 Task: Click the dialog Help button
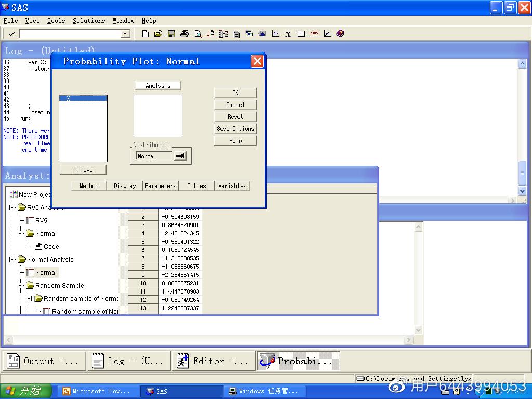pos(235,140)
